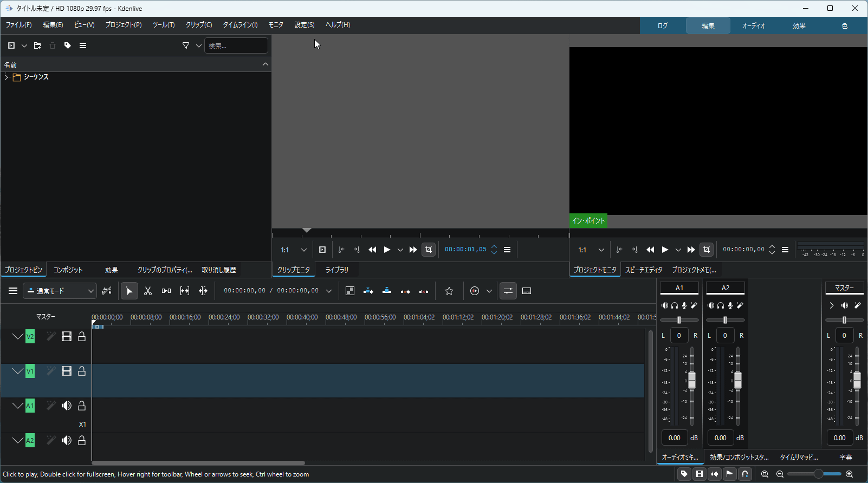Click the favorite effects star icon
The width and height of the screenshot is (868, 483).
click(449, 291)
